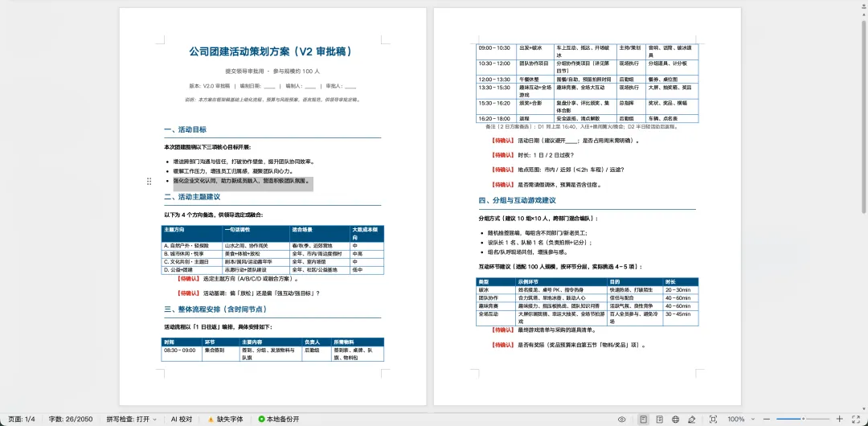Click time cell 12:00 – 13:30
The width and height of the screenshot is (868, 426).
[497, 80]
